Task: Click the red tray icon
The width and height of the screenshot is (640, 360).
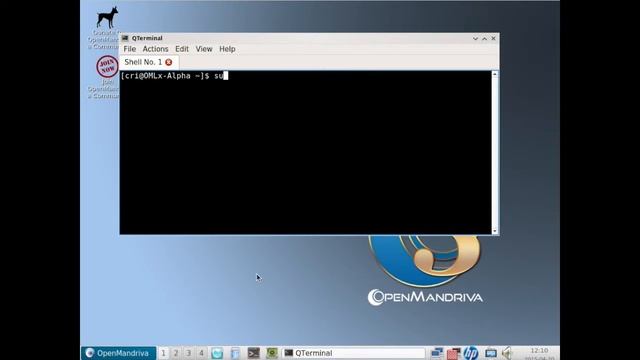Action: point(453,353)
